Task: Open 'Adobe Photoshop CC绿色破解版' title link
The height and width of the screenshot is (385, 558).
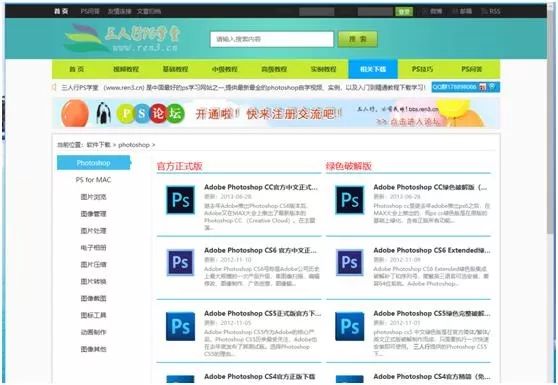Action: tap(430, 187)
